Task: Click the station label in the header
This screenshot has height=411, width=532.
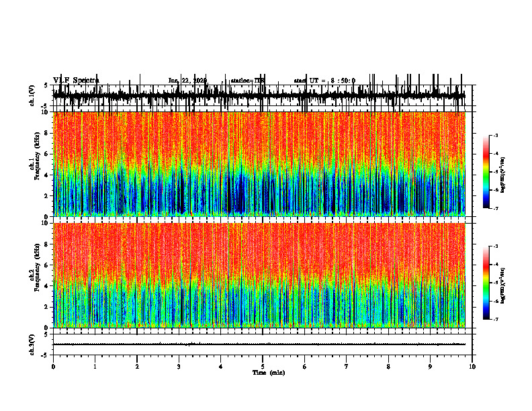Action: click(x=247, y=81)
